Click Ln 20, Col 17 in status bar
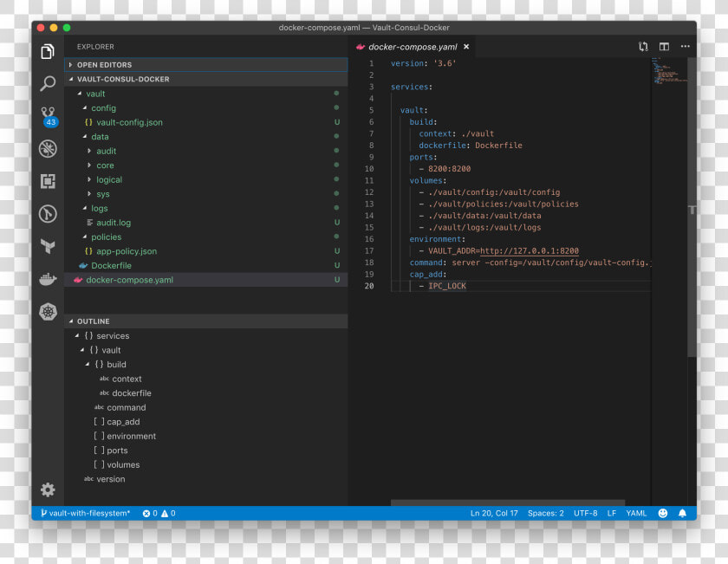 click(x=494, y=513)
